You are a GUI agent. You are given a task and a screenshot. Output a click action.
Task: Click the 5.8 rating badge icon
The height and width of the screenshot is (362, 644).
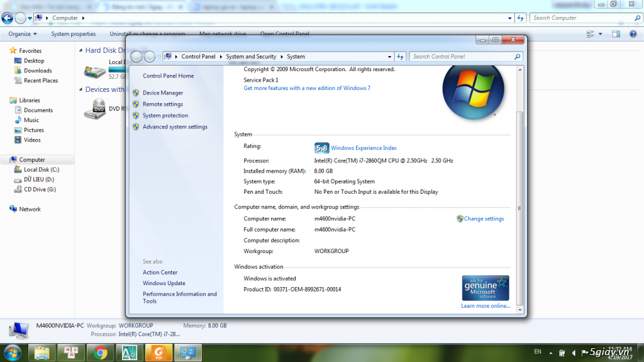pos(321,148)
